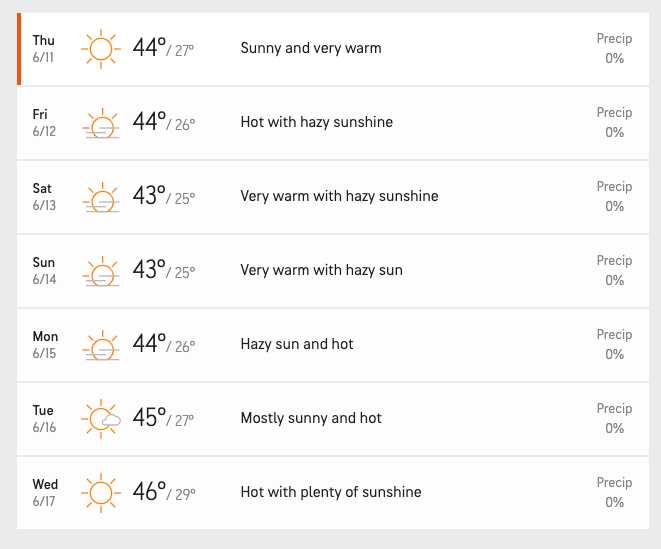Image resolution: width=661 pixels, height=549 pixels.
Task: Click the 46° high temperature on Wednesday
Action: tap(149, 491)
